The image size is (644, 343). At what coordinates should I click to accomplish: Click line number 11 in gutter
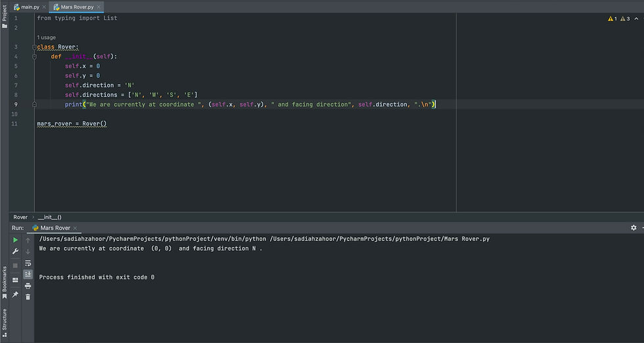(14, 124)
